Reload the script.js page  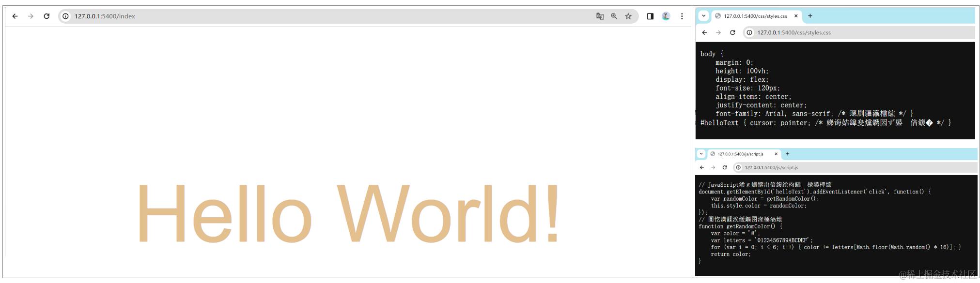[x=725, y=167]
